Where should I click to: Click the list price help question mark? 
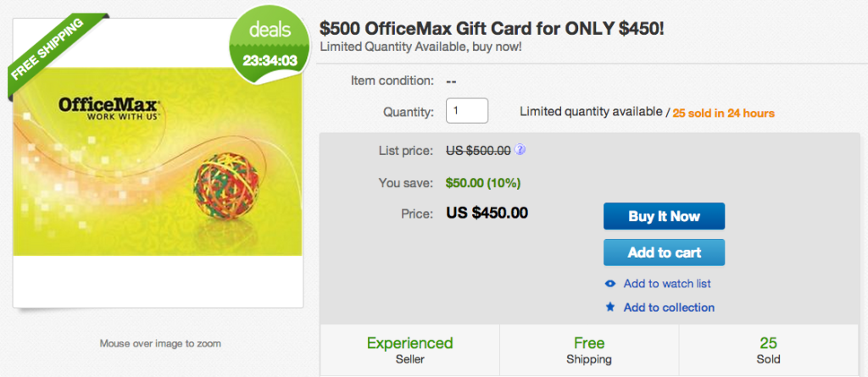pos(520,151)
